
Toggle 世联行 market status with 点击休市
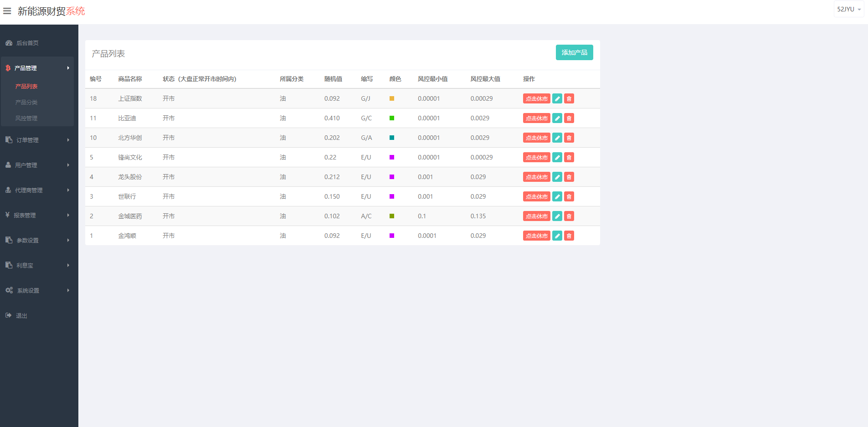(536, 196)
